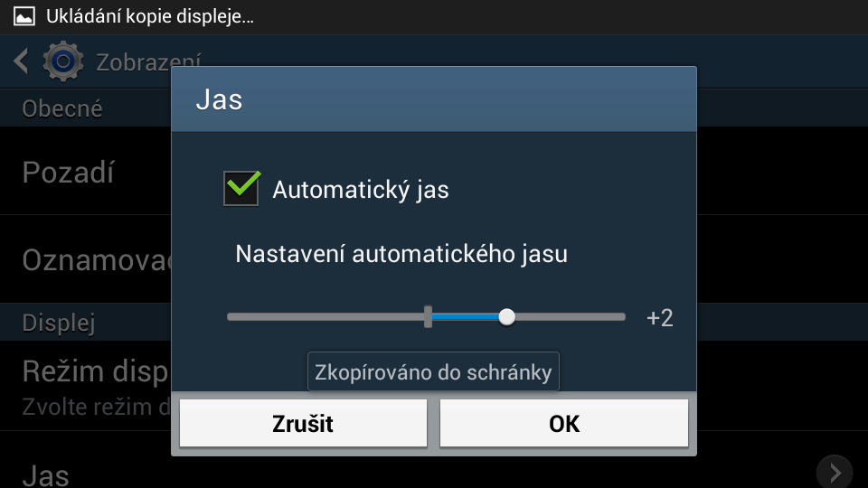
Task: Tap the Jas dialog title bar
Action: tap(434, 99)
